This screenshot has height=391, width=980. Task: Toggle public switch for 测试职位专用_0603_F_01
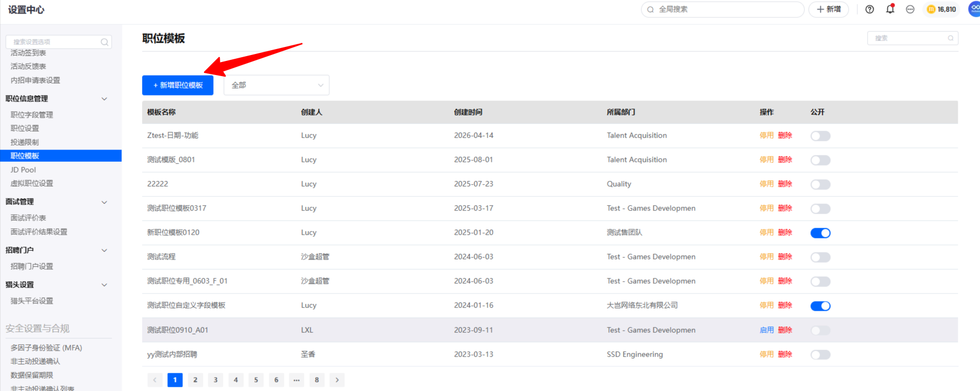coord(820,282)
